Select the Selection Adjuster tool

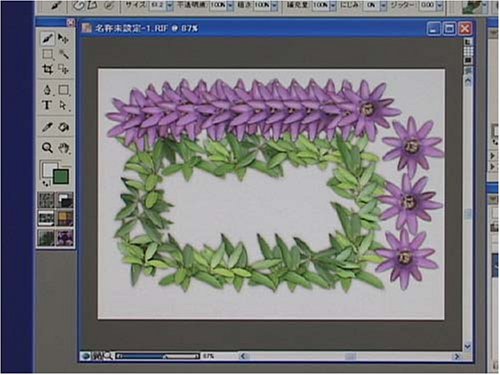tap(63, 69)
